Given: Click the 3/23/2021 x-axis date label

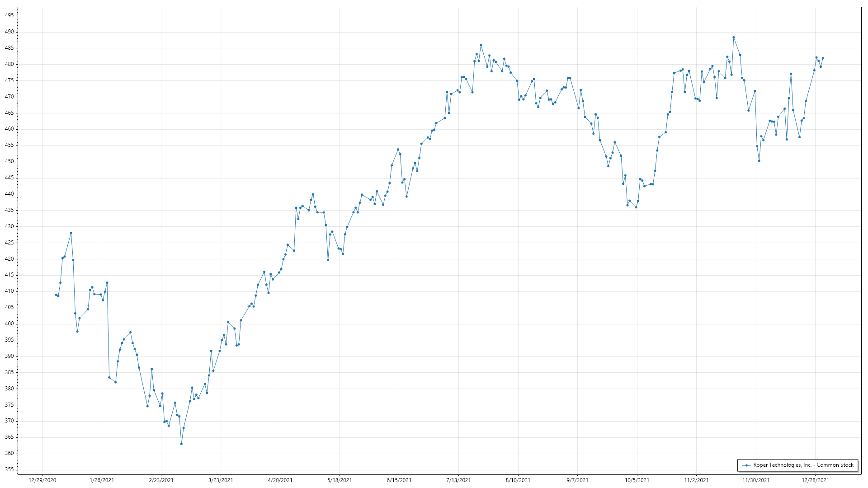Looking at the screenshot, I should click(220, 480).
